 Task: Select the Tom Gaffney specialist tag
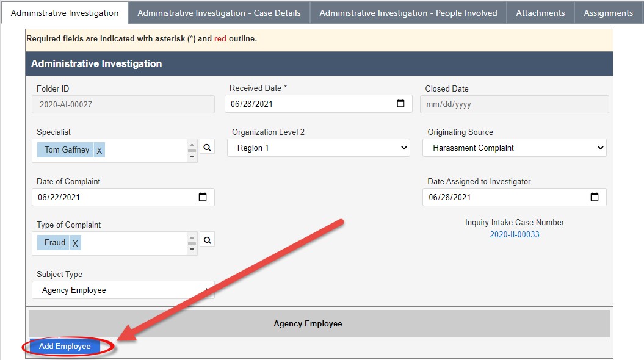click(x=67, y=150)
